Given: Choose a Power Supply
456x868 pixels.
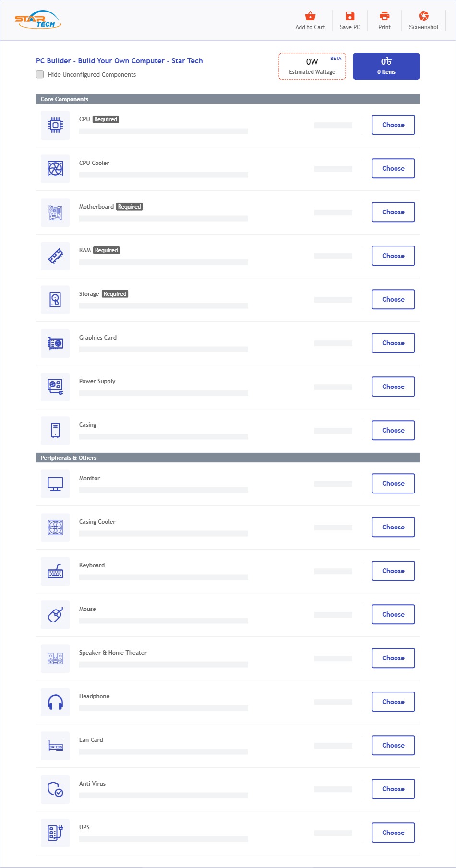Looking at the screenshot, I should [393, 387].
